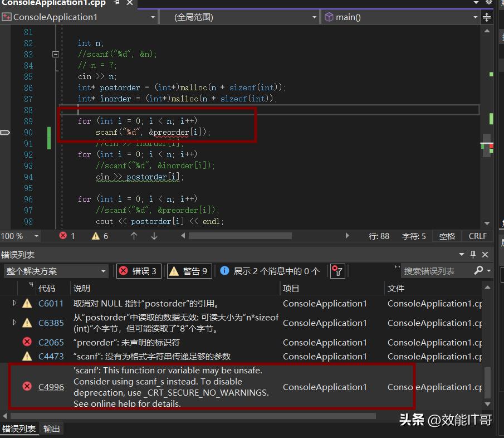504x438 pixels.
Task: Sort by the 文件 column header
Action: click(395, 289)
